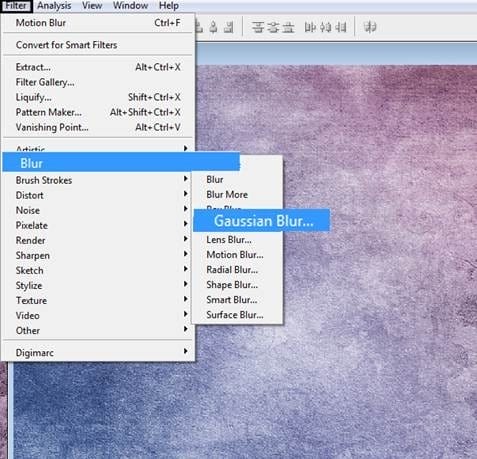Select Shape Blur... filter
The width and height of the screenshot is (477, 459).
(237, 285)
